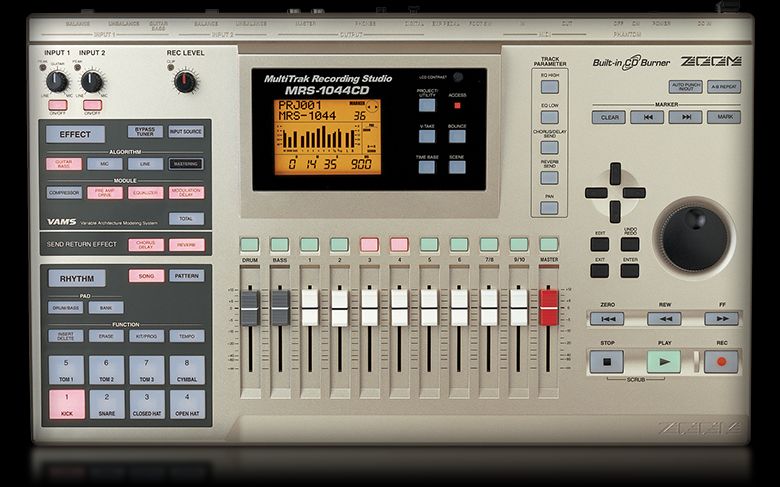Click the AUTO PUNCH IN/OUT button

pyautogui.click(x=685, y=87)
